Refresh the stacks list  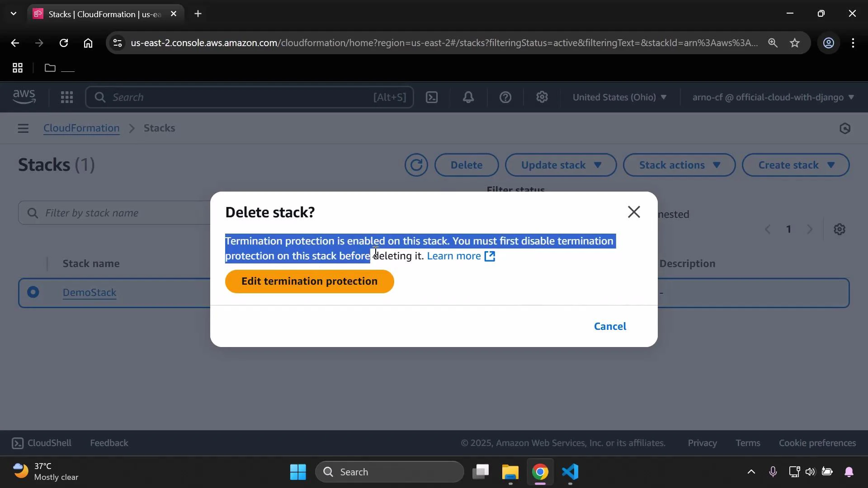click(x=416, y=165)
